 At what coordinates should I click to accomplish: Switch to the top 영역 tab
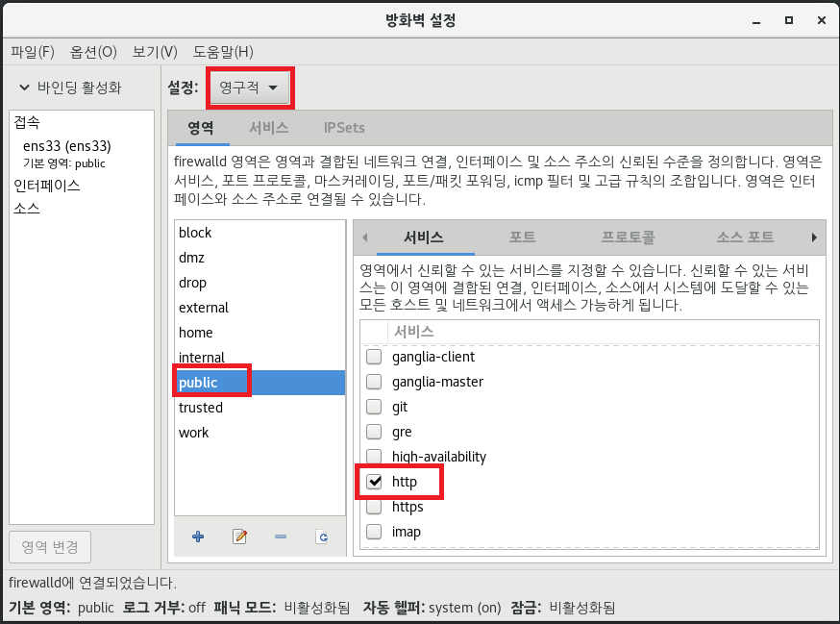coord(201,128)
